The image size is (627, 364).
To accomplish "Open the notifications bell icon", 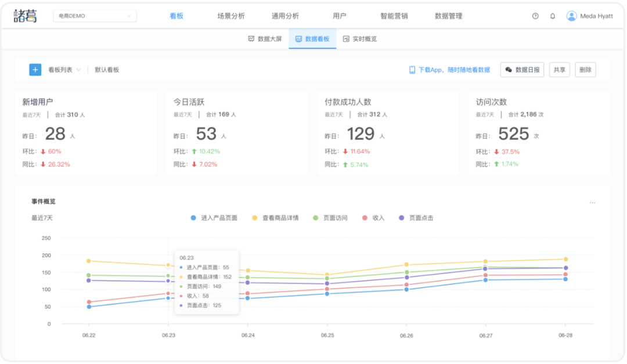I will pos(553,16).
